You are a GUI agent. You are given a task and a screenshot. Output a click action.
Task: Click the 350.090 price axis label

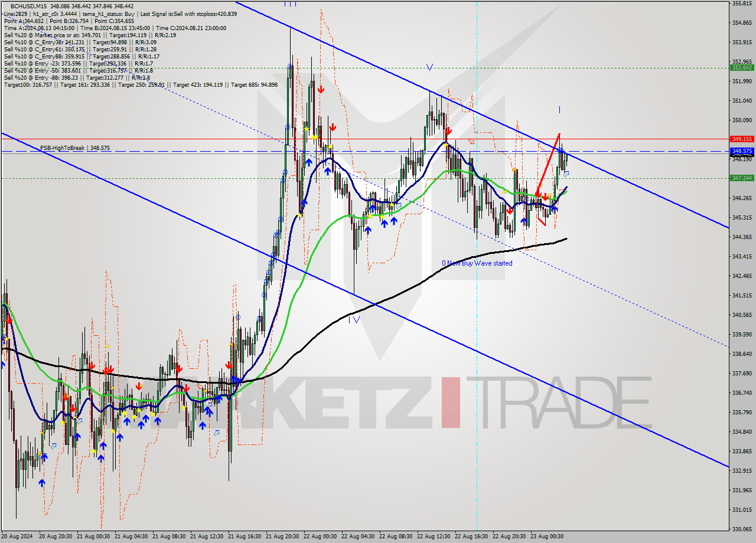[x=742, y=120]
